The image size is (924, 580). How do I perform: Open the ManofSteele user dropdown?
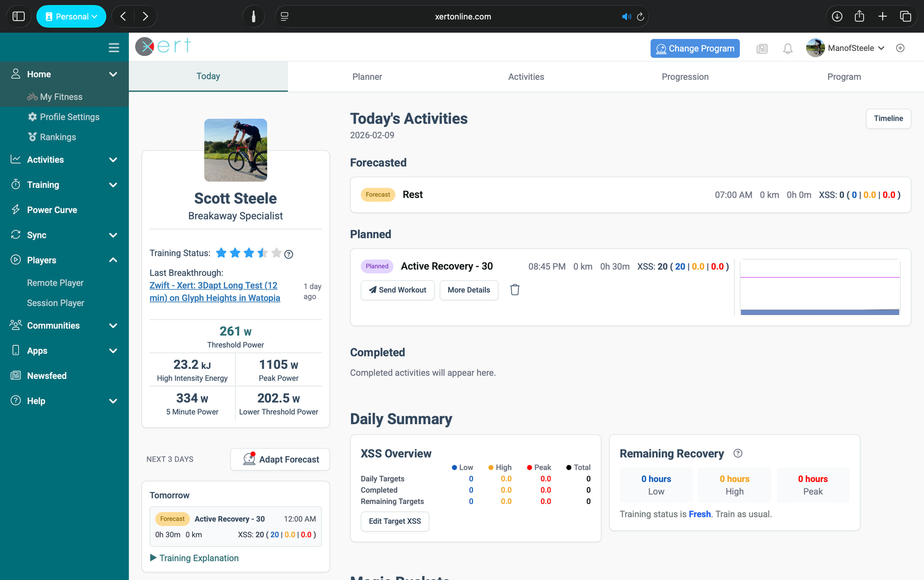tap(850, 48)
